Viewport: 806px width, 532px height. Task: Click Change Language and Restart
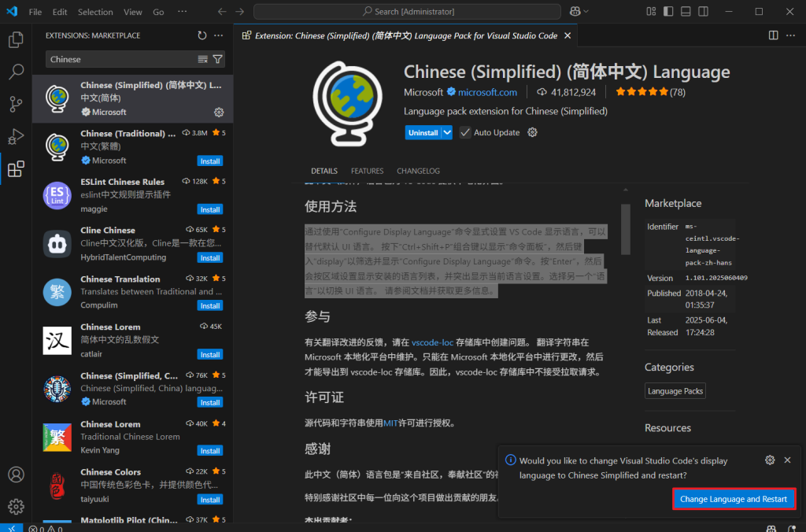point(734,499)
